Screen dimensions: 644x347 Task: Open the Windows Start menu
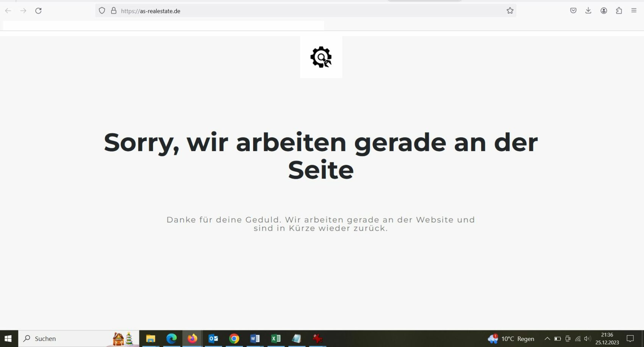8,338
